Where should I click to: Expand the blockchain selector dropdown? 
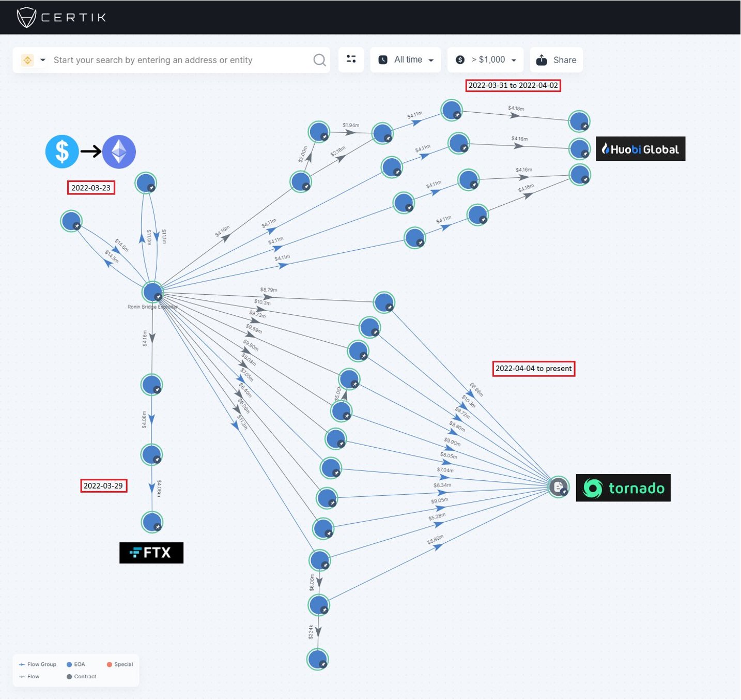tap(34, 60)
